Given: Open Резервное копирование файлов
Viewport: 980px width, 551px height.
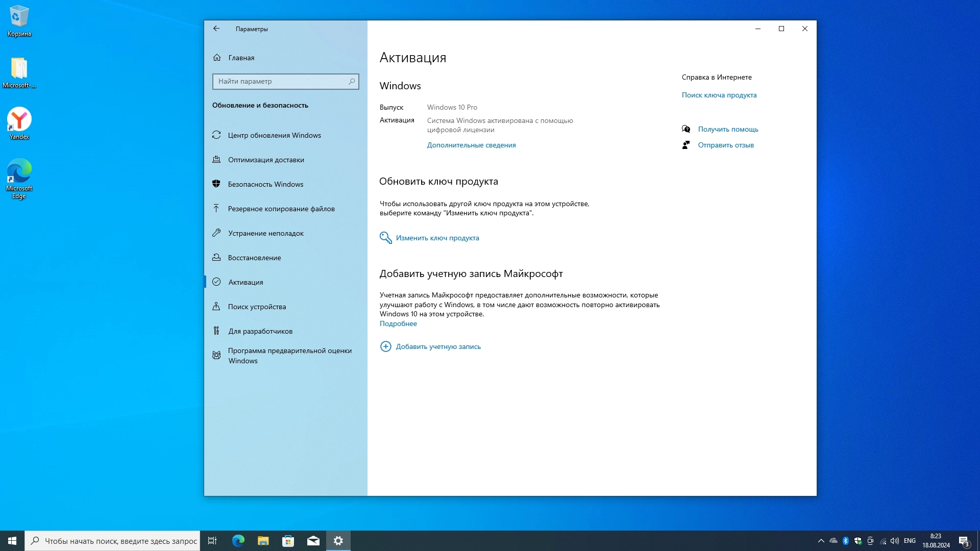Looking at the screenshot, I should [281, 209].
